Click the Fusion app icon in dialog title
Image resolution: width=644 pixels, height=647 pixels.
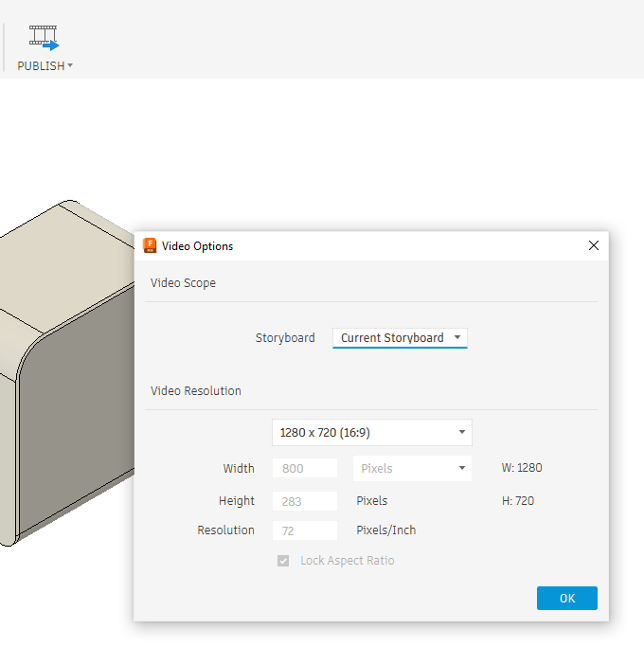150,245
